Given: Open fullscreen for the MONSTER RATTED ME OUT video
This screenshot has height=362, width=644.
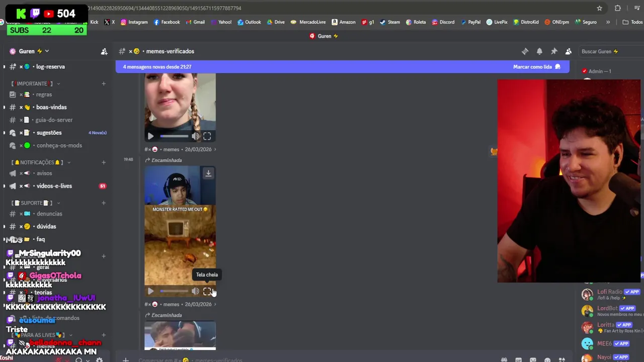Looking at the screenshot, I should pyautogui.click(x=207, y=291).
